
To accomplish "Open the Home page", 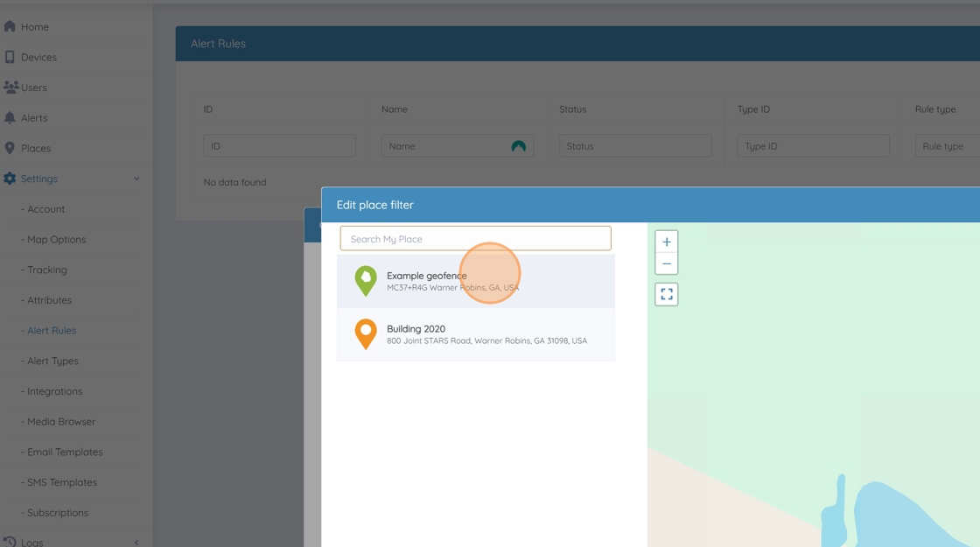I will [x=35, y=27].
